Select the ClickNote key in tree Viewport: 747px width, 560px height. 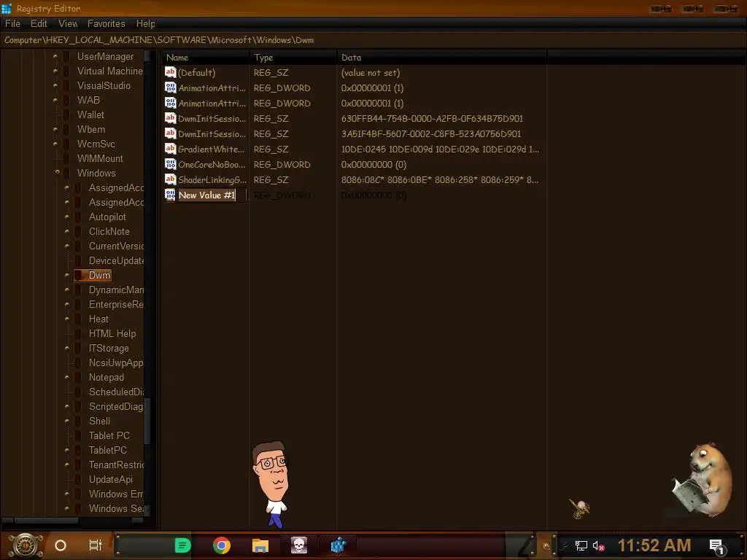click(109, 231)
